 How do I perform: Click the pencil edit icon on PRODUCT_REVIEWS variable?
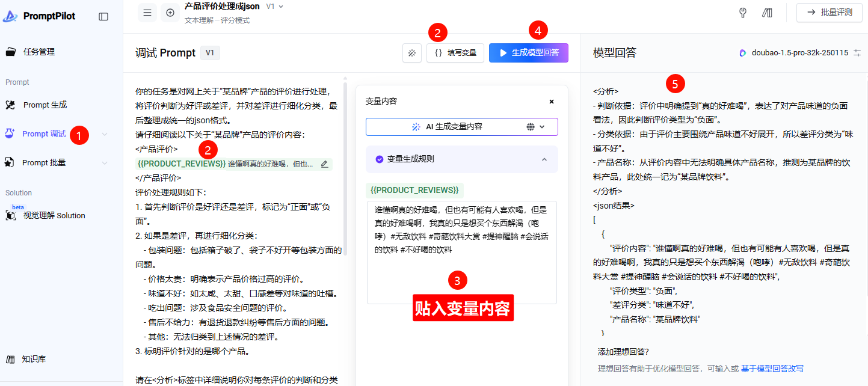[324, 164]
